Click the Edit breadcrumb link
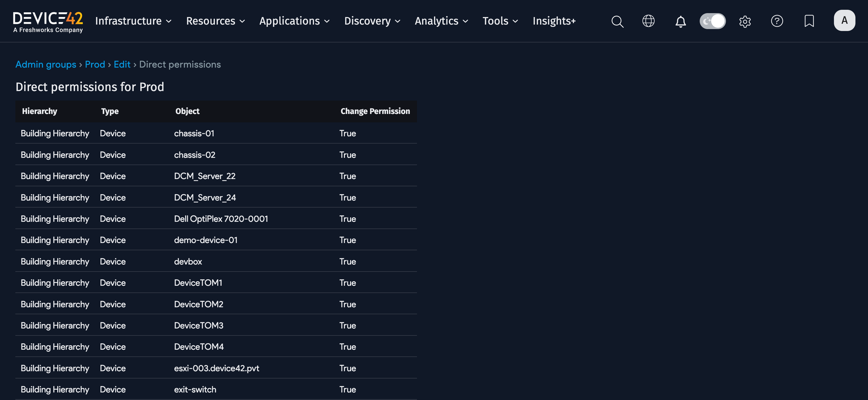868x400 pixels. (122, 65)
